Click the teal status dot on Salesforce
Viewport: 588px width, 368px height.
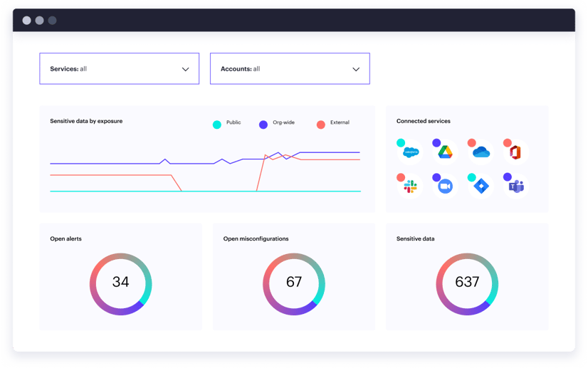(x=401, y=142)
